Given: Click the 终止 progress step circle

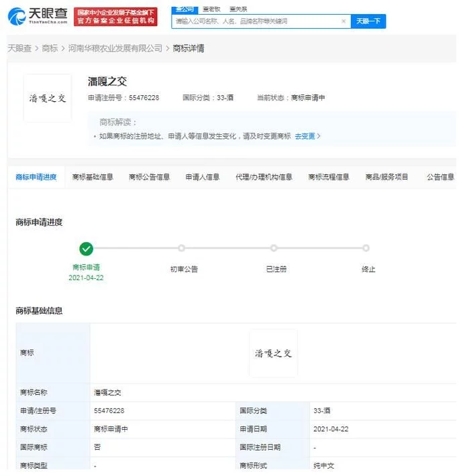Looking at the screenshot, I should pyautogui.click(x=366, y=248).
